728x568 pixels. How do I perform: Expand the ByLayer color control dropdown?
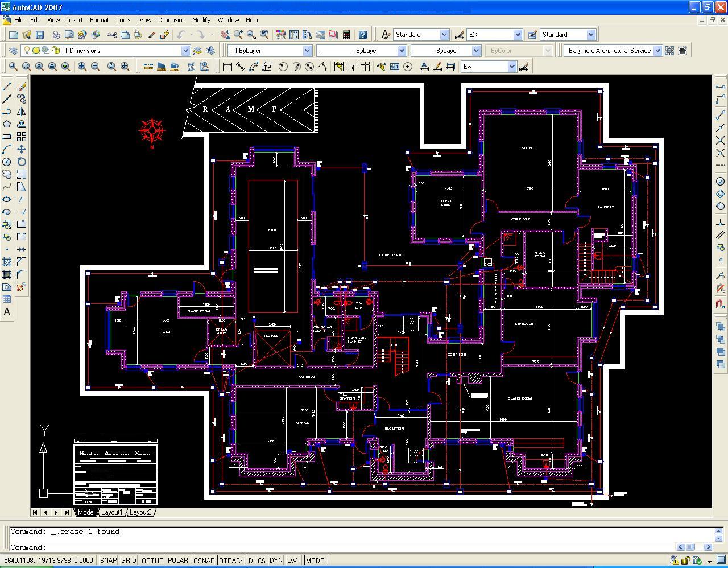point(307,51)
